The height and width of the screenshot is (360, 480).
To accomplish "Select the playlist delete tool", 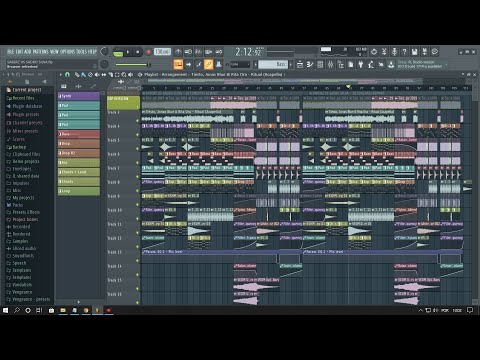I will [x=90, y=75].
